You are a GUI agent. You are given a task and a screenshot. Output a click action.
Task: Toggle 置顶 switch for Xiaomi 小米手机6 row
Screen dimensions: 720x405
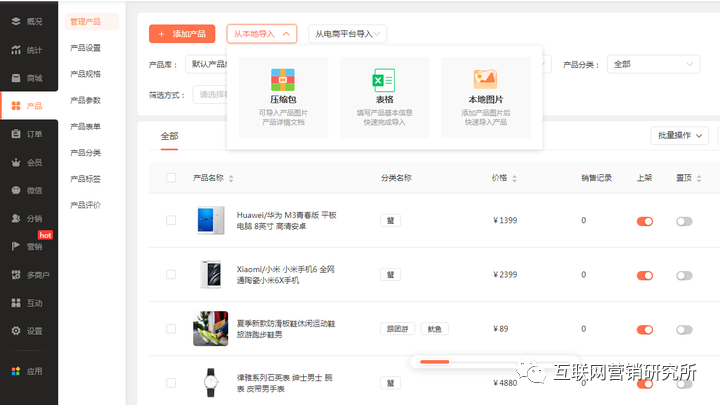tap(684, 276)
